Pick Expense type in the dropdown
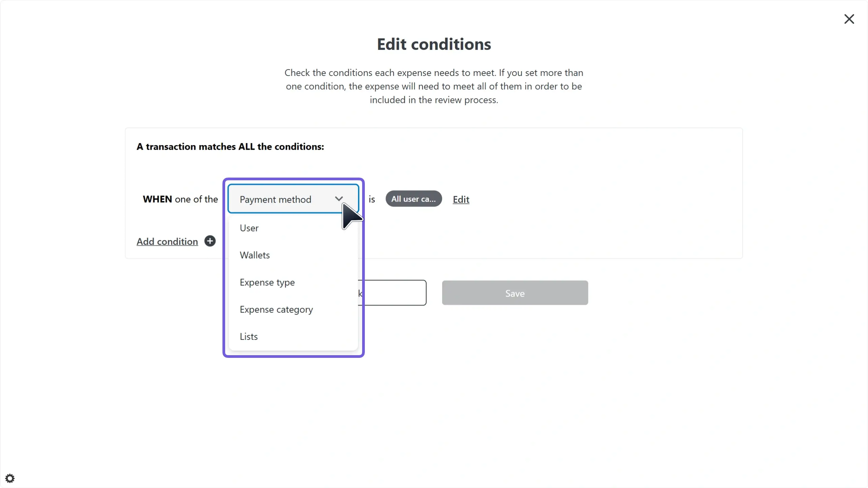 tap(267, 282)
